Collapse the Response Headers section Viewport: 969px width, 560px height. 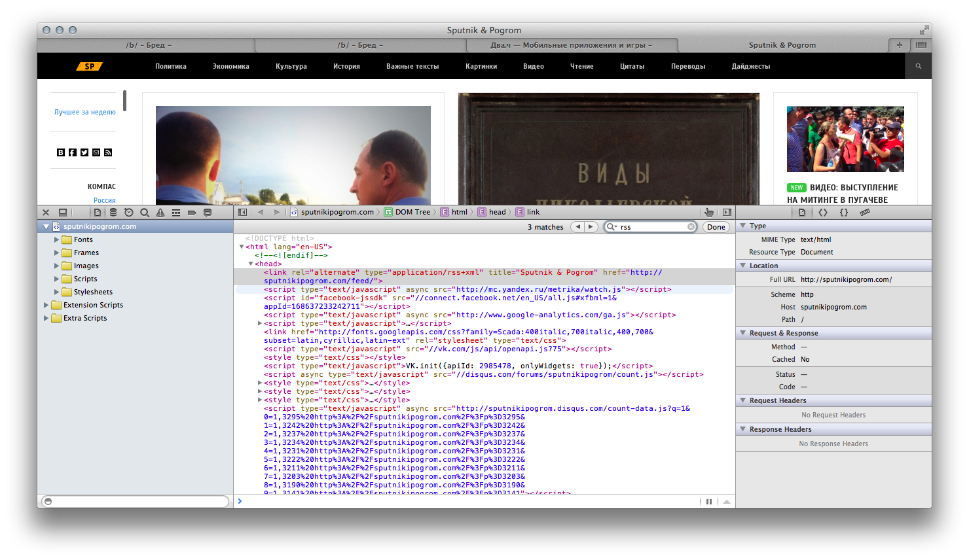[x=742, y=429]
